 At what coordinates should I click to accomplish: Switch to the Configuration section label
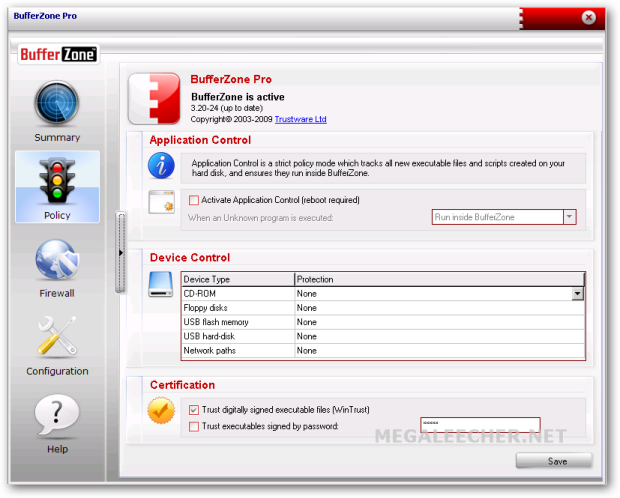57,371
